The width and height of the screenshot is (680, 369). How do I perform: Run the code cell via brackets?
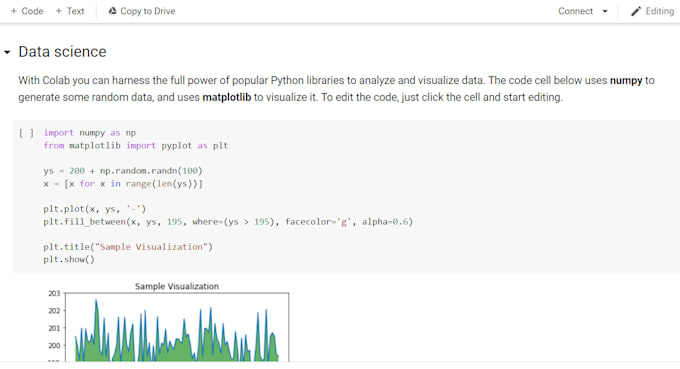(x=26, y=133)
